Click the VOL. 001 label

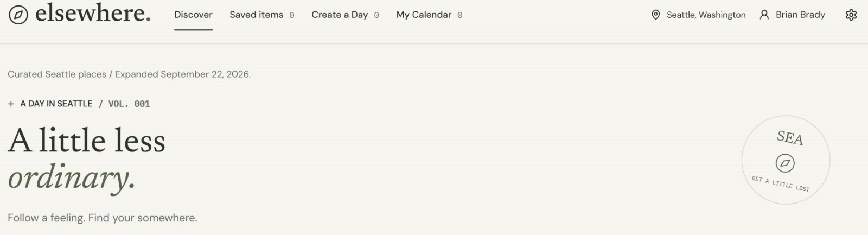129,104
